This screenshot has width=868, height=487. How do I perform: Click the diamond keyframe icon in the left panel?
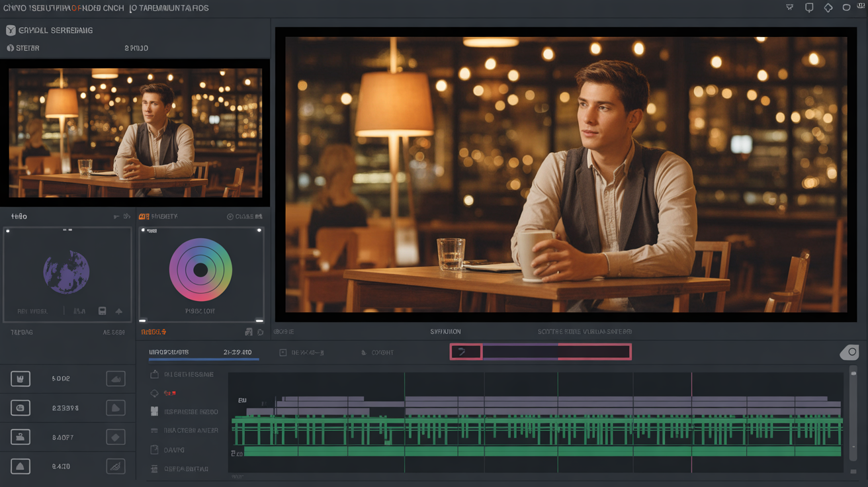pos(116,437)
